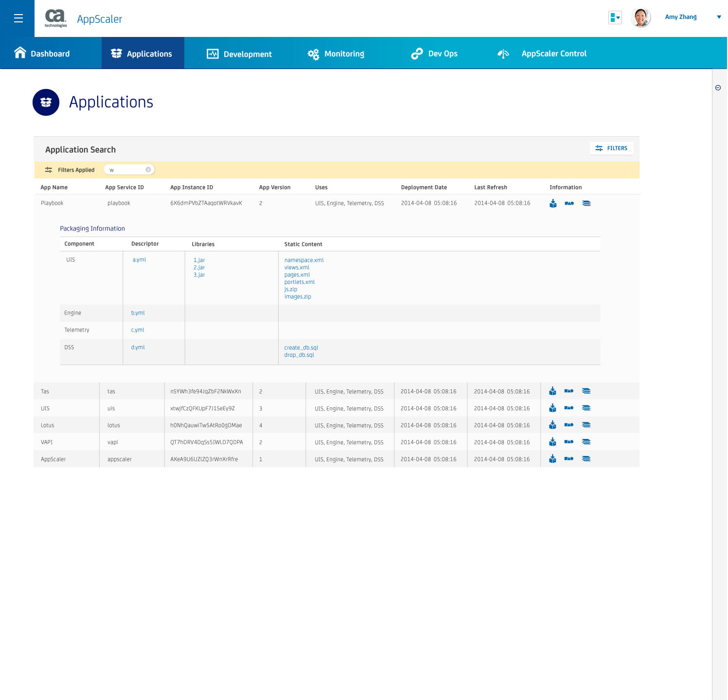Open the 3.jar library link
This screenshot has width=728, height=700.
[x=199, y=275]
